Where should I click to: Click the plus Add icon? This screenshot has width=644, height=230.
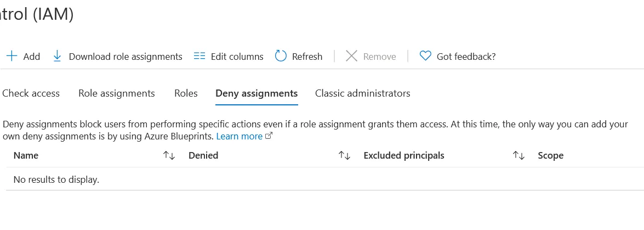pyautogui.click(x=12, y=56)
